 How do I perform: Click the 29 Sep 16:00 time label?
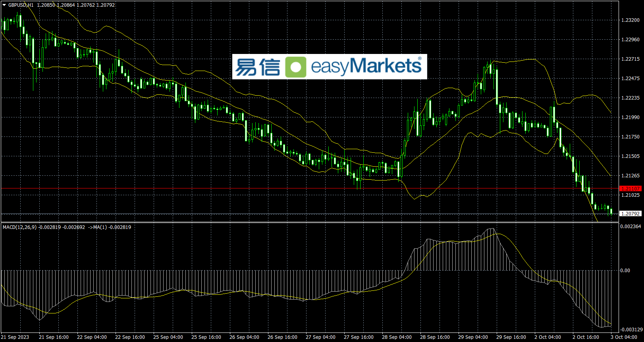coord(511,337)
